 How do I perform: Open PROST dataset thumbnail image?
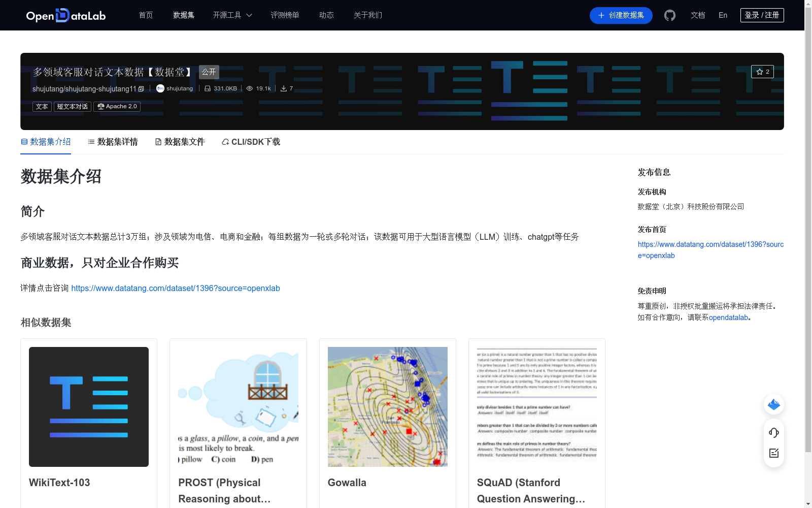click(x=238, y=407)
